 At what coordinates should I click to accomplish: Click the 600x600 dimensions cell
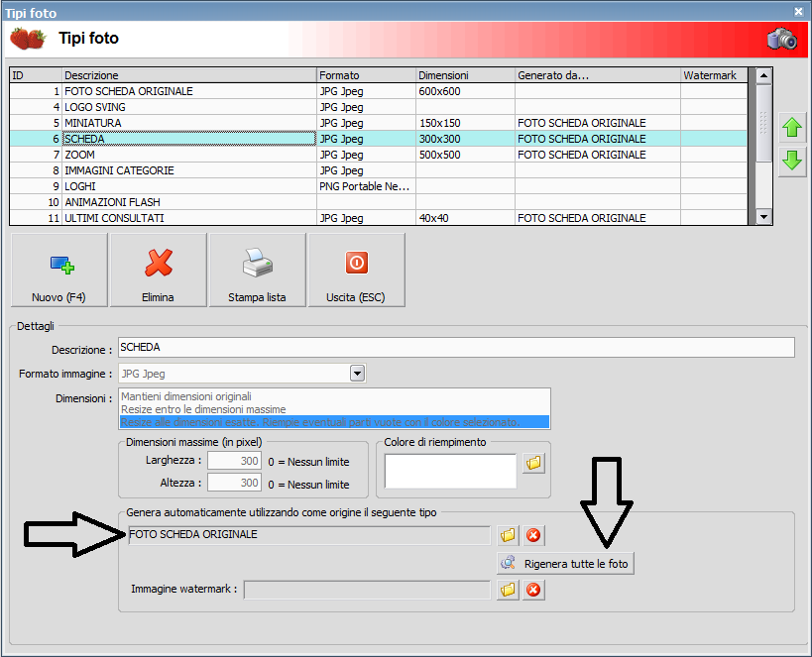point(466,91)
